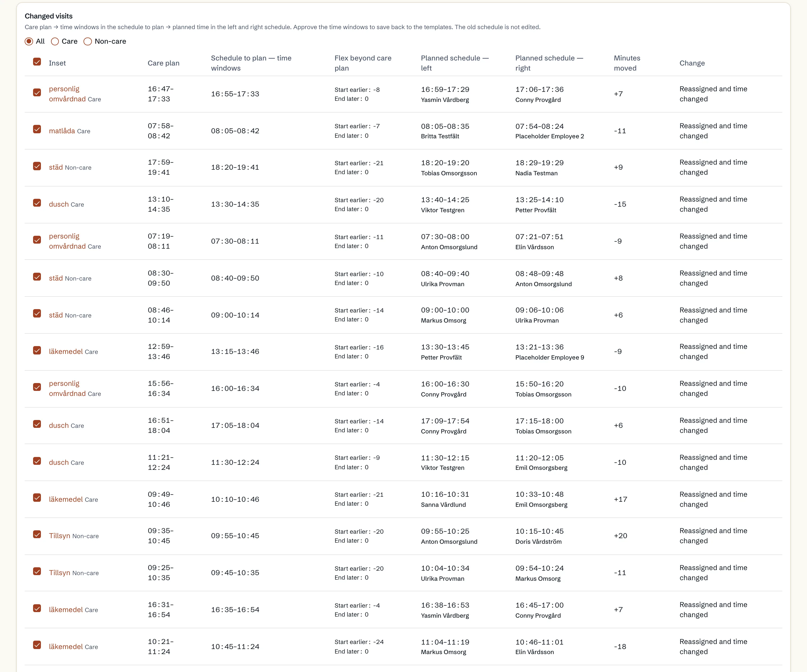
Task: Click the Inset column header
Action: [x=57, y=63]
